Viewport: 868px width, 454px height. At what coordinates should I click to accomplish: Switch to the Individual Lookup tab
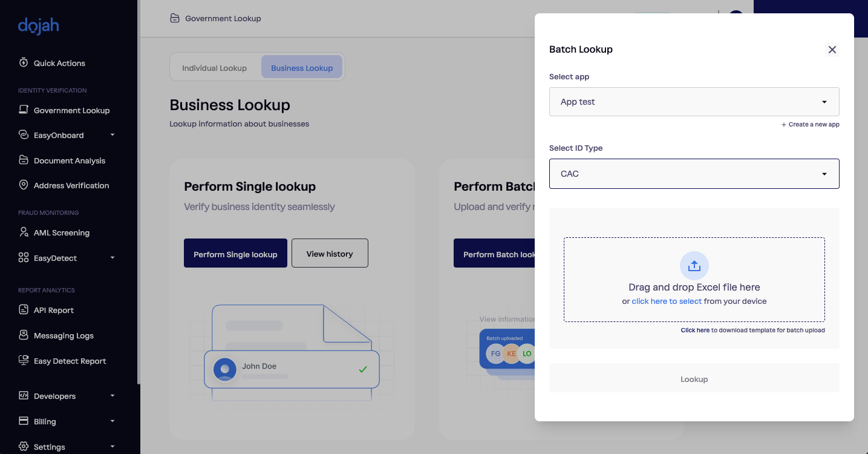tap(215, 68)
